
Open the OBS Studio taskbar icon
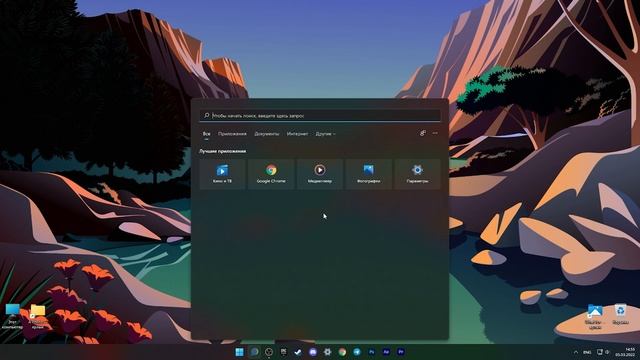pos(269,352)
